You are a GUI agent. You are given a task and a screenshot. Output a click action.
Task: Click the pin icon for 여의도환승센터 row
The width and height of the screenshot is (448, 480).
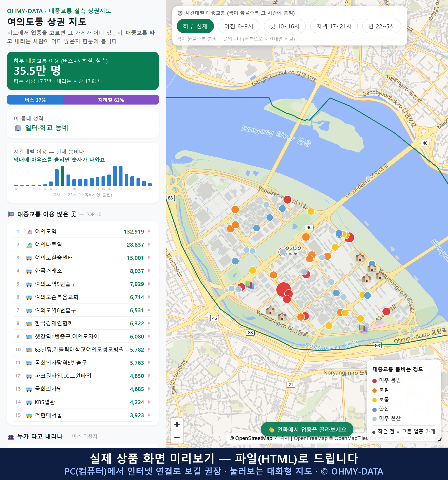pyautogui.click(x=149, y=258)
